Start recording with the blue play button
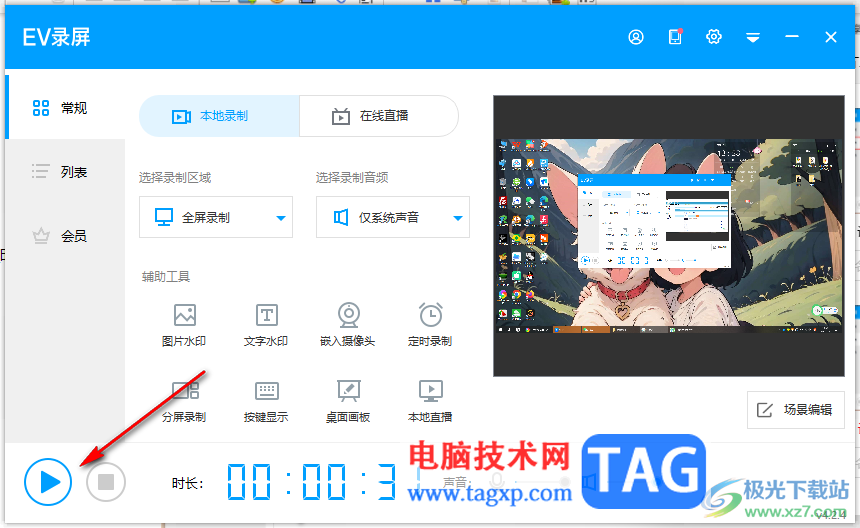Viewport: 860px width, 528px height. [48, 482]
